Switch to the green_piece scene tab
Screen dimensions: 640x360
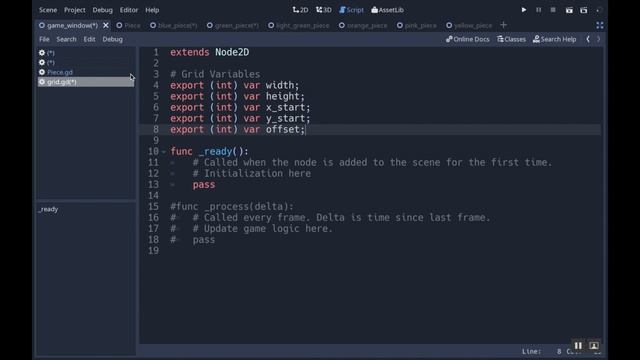233,25
